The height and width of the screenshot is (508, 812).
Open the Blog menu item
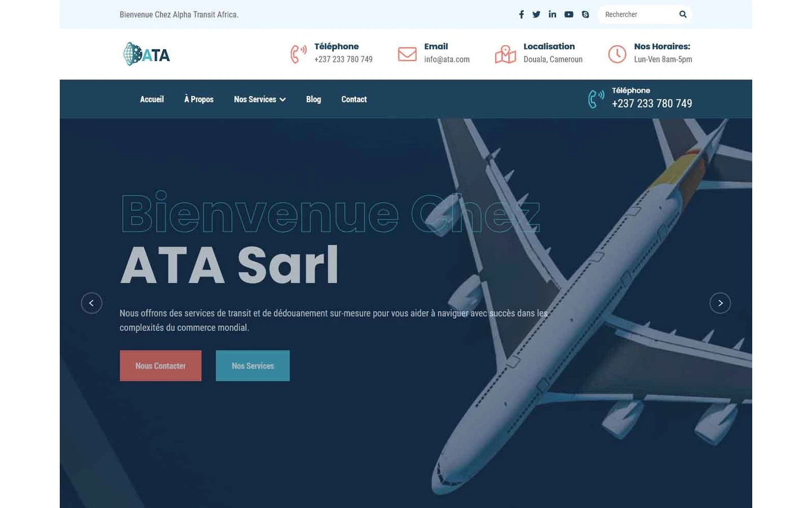click(x=314, y=99)
